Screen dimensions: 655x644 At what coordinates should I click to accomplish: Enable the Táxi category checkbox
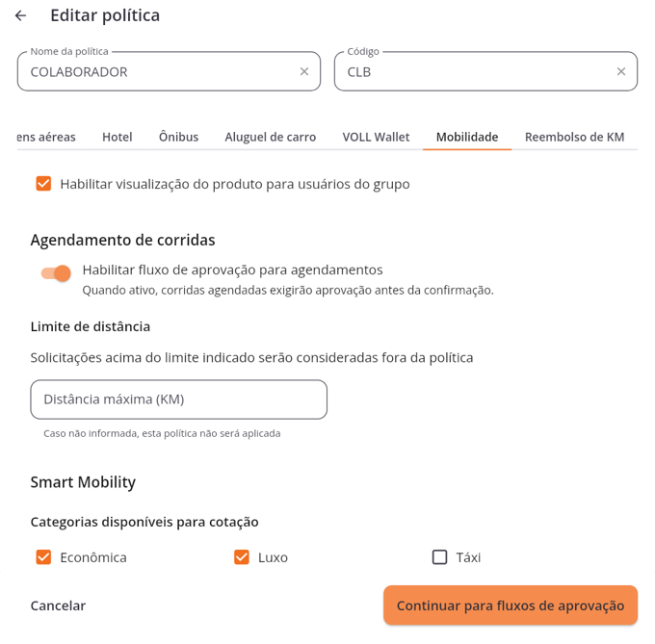point(439,557)
